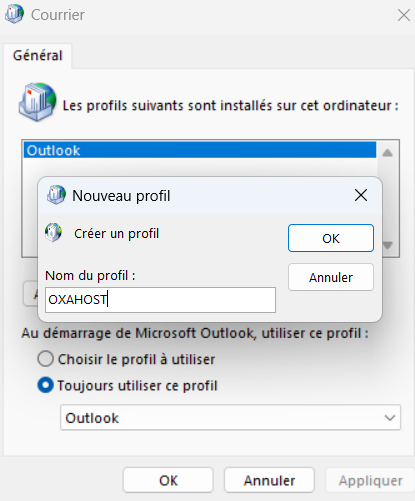Switch to the Général tab
The width and height of the screenshot is (415, 501).
click(38, 55)
